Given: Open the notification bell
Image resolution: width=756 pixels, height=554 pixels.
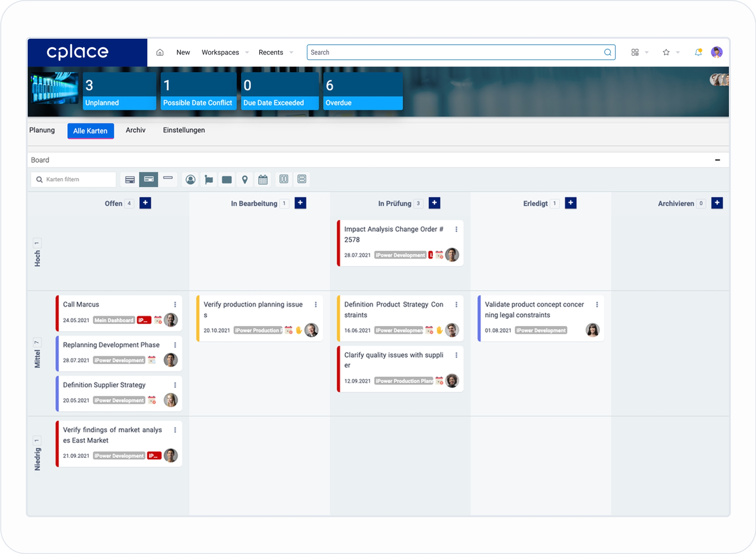Looking at the screenshot, I should [698, 52].
